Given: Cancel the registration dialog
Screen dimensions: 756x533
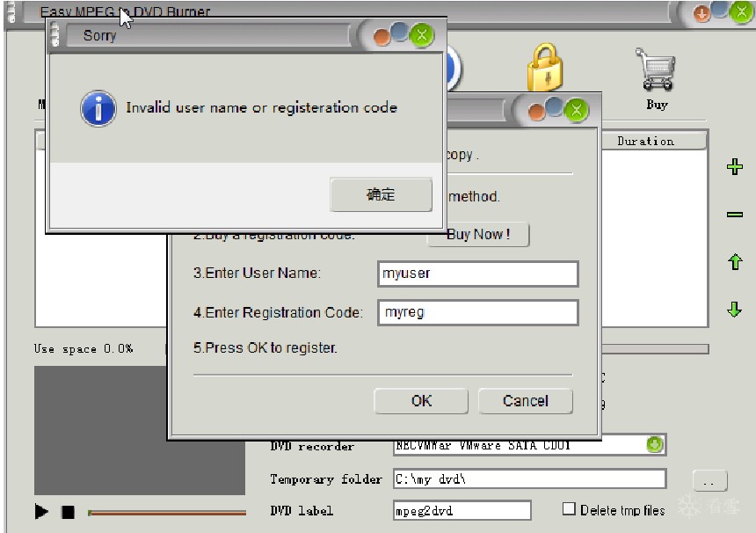Looking at the screenshot, I should pyautogui.click(x=526, y=401).
